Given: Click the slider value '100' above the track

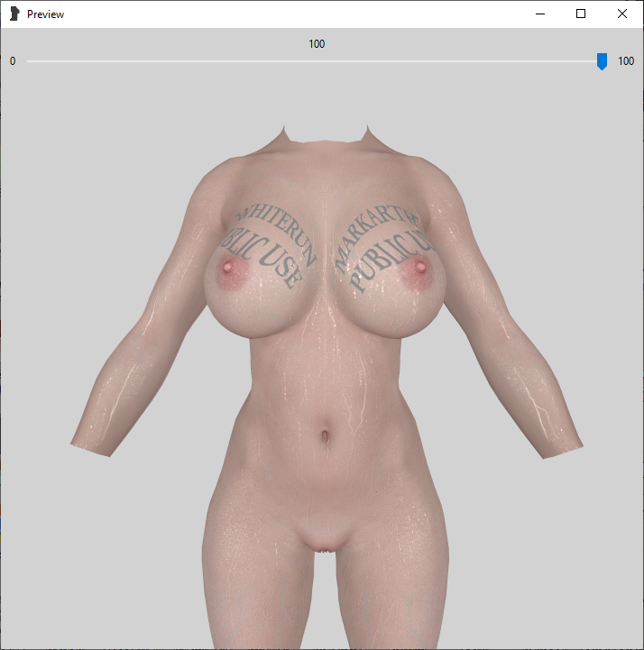Looking at the screenshot, I should [x=317, y=44].
